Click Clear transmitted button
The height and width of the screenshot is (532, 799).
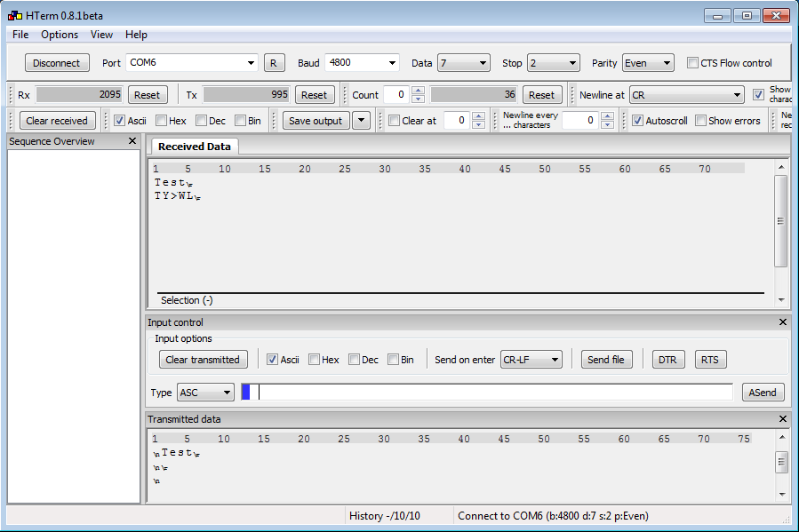[x=203, y=360]
